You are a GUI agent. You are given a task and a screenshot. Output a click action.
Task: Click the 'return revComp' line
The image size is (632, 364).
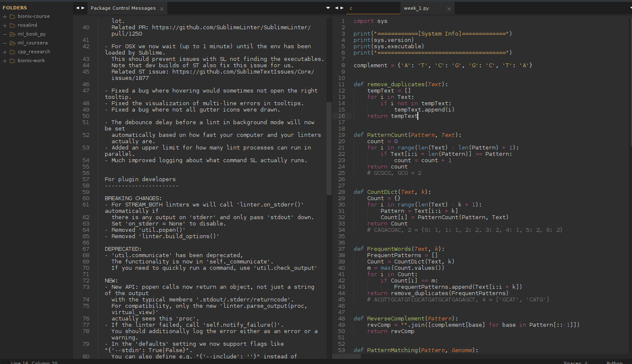391,331
